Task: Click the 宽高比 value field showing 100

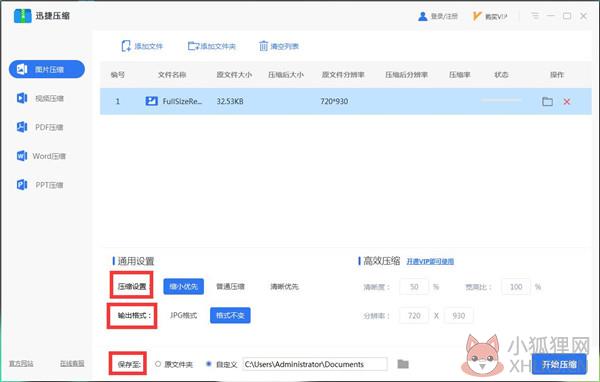Action: click(x=516, y=287)
